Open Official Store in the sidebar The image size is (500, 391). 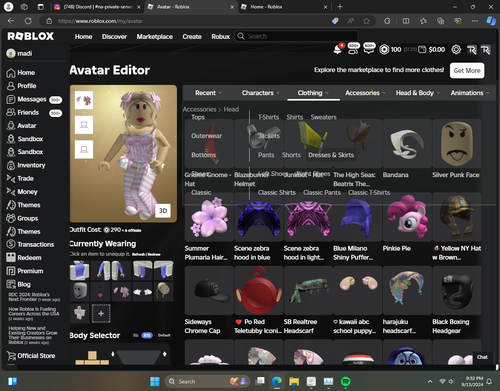pyautogui.click(x=31, y=356)
